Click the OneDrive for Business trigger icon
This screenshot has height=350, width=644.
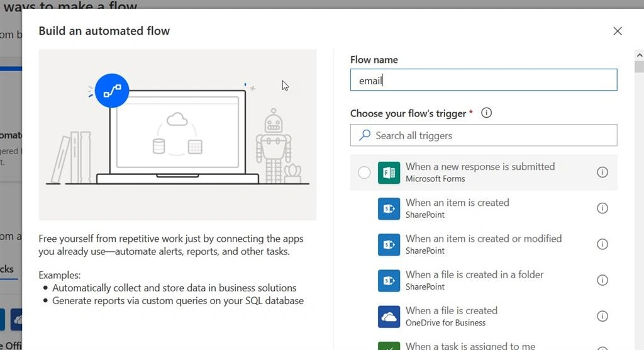pyautogui.click(x=389, y=317)
